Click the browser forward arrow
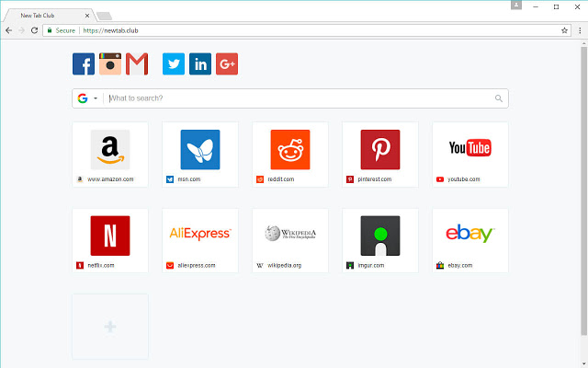The height and width of the screenshot is (368, 588). click(x=21, y=30)
